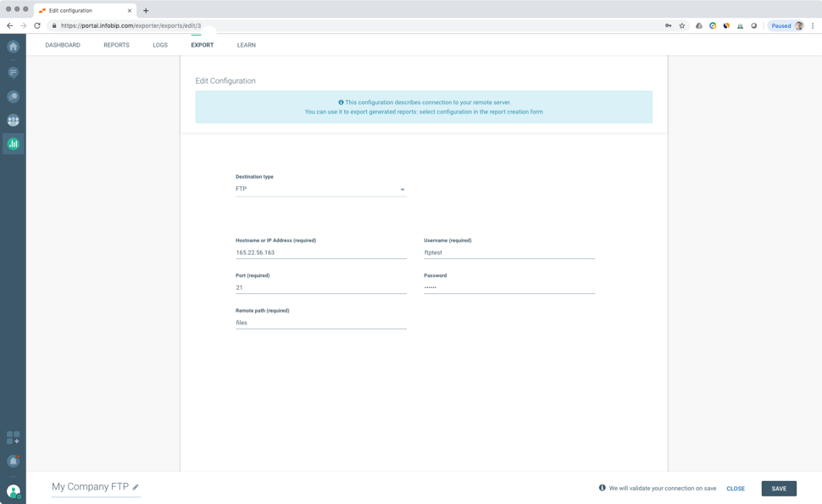Image resolution: width=822 pixels, height=504 pixels.
Task: Open the overlapping chat bubbles sidebar icon
Action: coord(13,97)
